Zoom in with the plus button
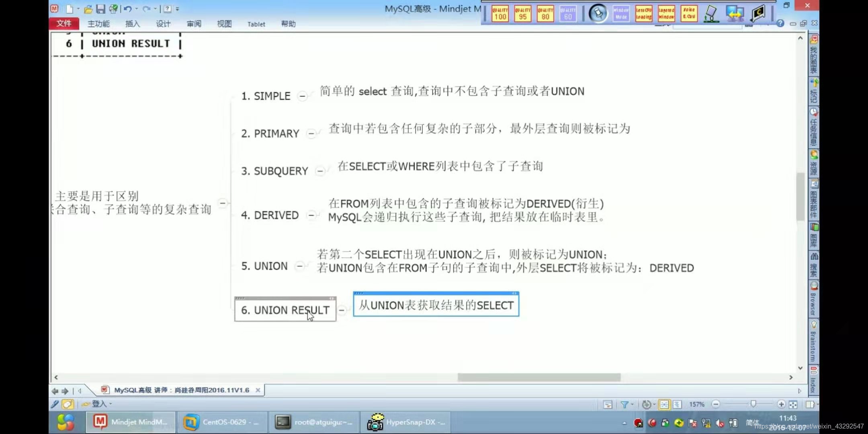The height and width of the screenshot is (434, 868). pyautogui.click(x=781, y=404)
